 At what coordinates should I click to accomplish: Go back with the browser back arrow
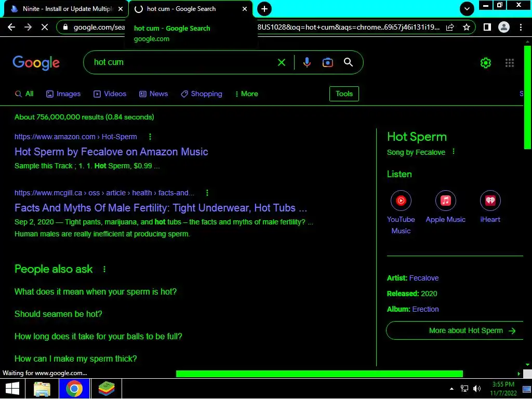click(11, 27)
